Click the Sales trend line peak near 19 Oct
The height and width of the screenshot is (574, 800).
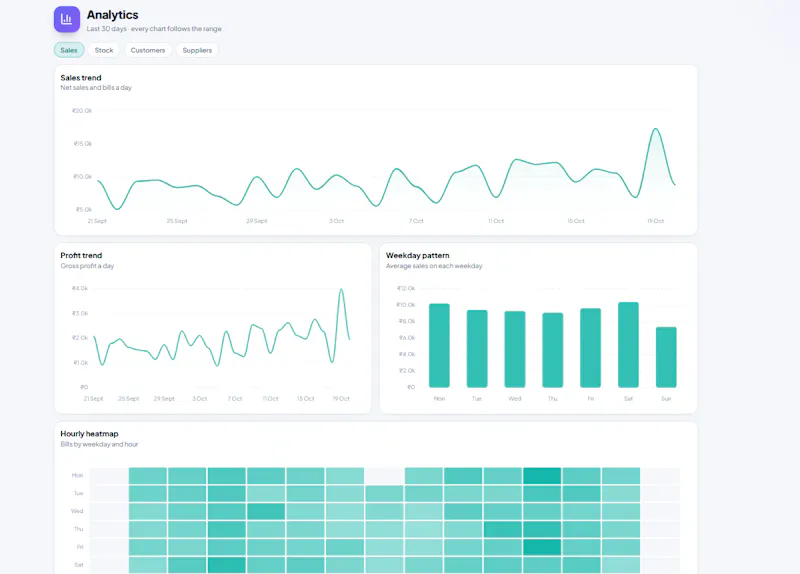pos(656,129)
